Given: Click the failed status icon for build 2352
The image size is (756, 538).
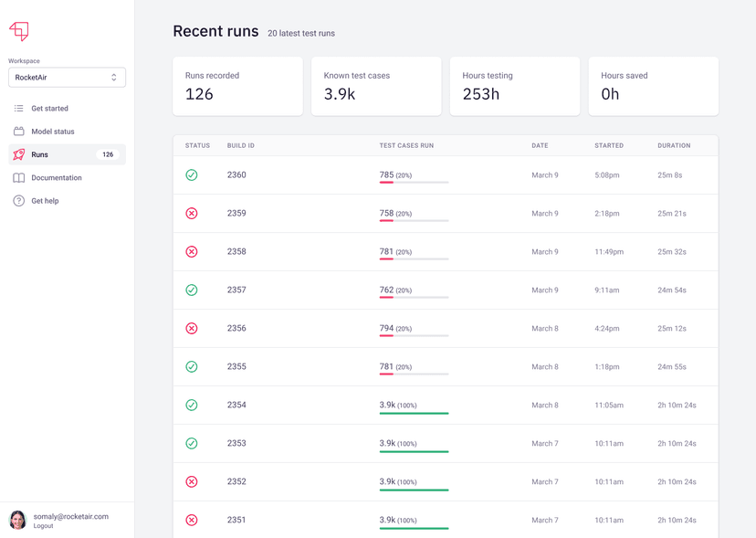Looking at the screenshot, I should click(x=192, y=481).
